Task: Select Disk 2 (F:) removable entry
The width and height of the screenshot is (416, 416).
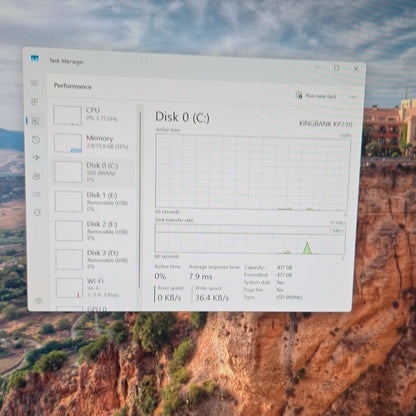Action: coord(95,230)
